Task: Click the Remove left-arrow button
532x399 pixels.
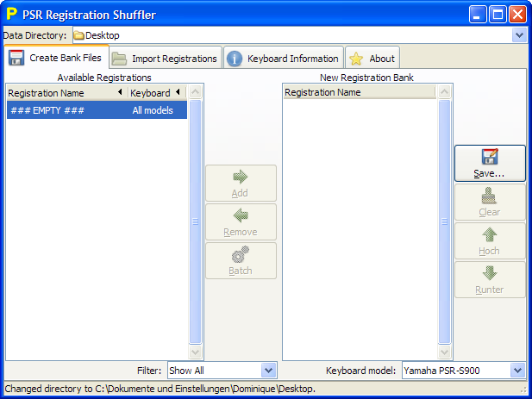Action: pyautogui.click(x=241, y=222)
